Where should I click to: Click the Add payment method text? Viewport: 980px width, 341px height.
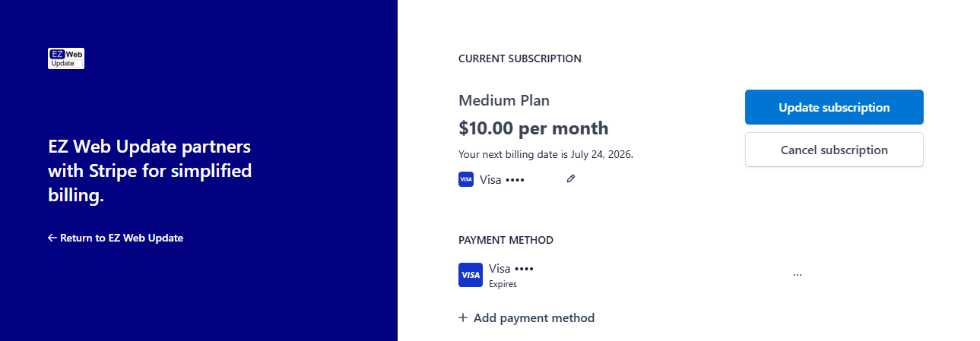point(534,317)
